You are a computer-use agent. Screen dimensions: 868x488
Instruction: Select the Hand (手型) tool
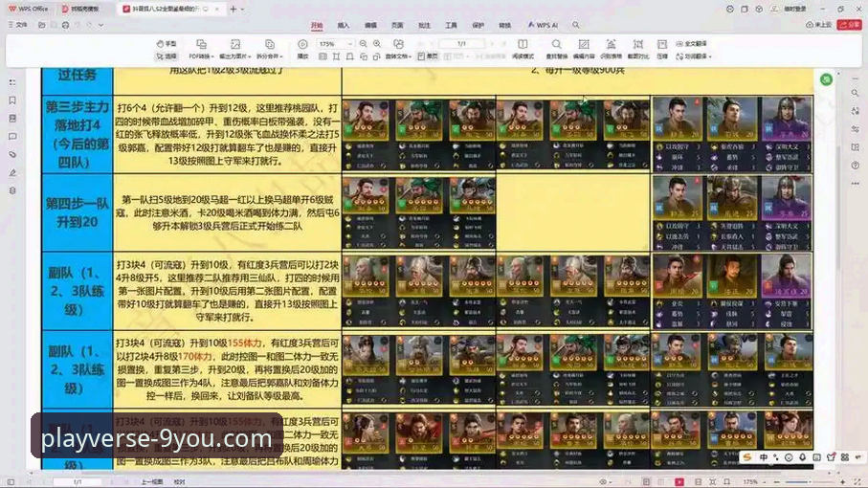click(x=167, y=44)
